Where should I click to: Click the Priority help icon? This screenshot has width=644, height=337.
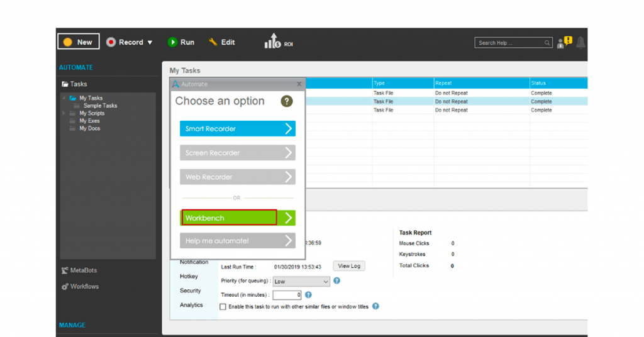point(337,281)
